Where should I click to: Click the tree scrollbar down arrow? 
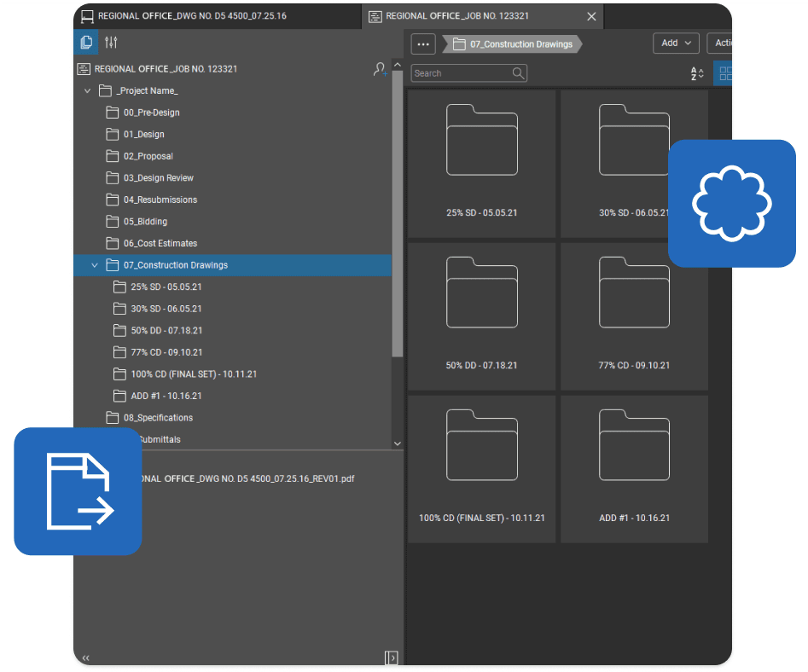click(x=398, y=443)
